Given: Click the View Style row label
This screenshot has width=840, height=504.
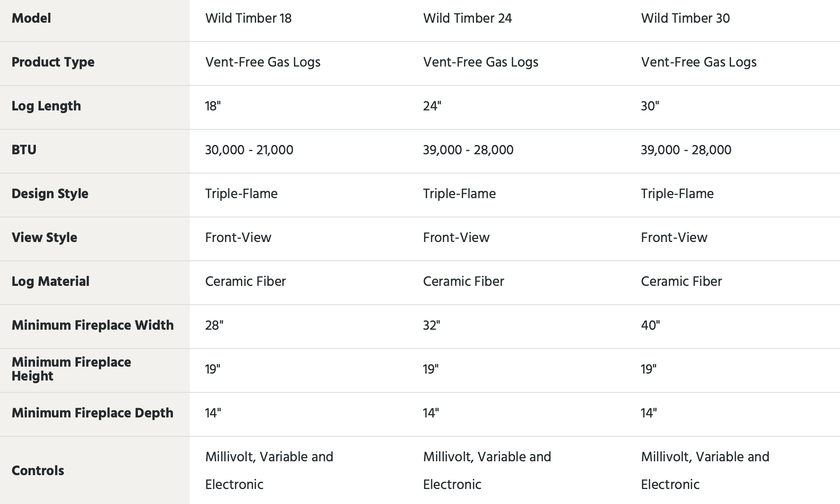Looking at the screenshot, I should pyautogui.click(x=44, y=238).
